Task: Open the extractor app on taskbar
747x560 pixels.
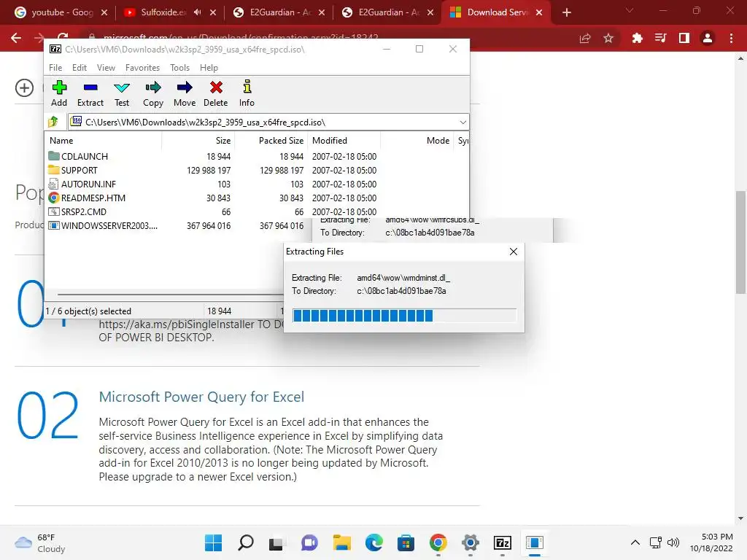Action: tap(535, 542)
